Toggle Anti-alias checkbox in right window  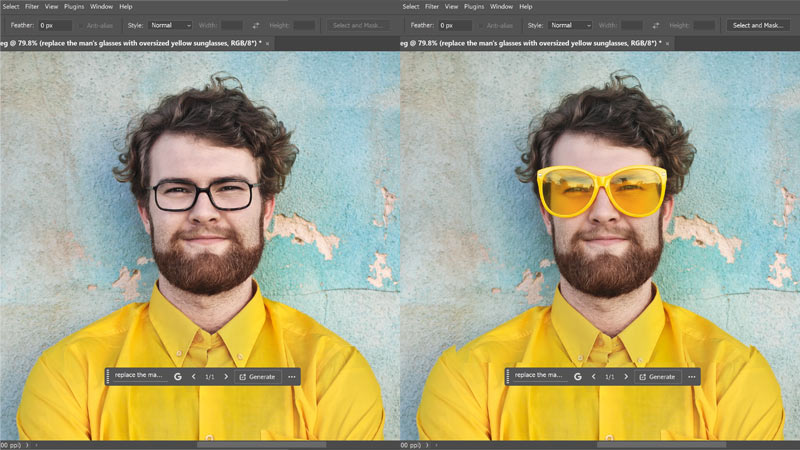click(481, 26)
